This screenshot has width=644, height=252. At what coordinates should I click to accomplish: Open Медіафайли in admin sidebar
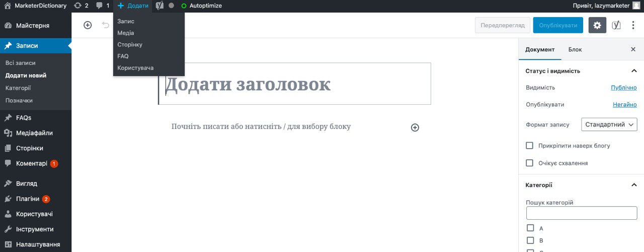coord(36,133)
